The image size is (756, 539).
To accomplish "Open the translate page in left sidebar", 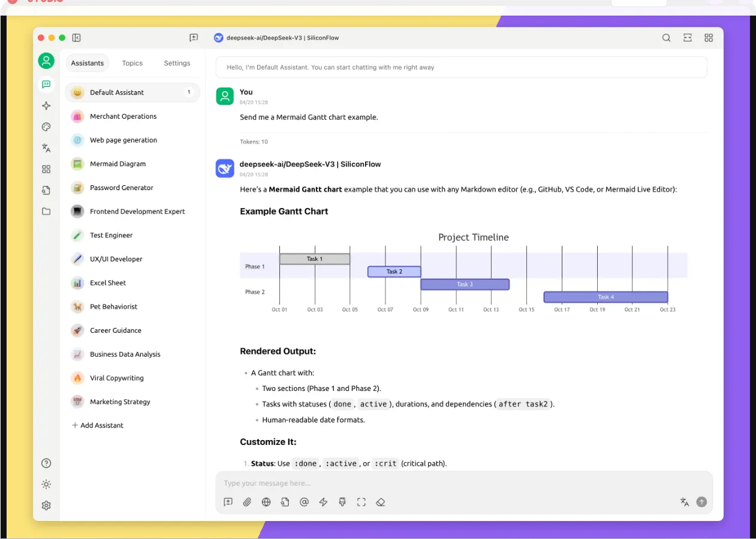I will click(x=46, y=148).
